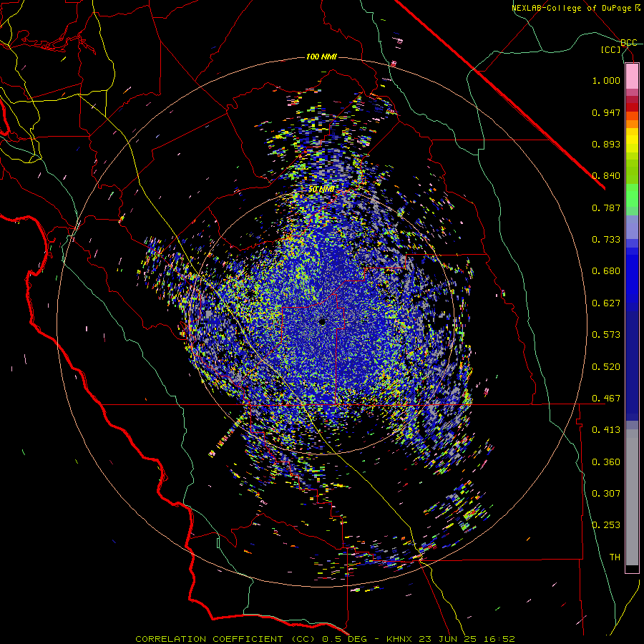
Task: Click CORRELATION COEFFICIENT in the bottom caption
Action: pos(209,639)
